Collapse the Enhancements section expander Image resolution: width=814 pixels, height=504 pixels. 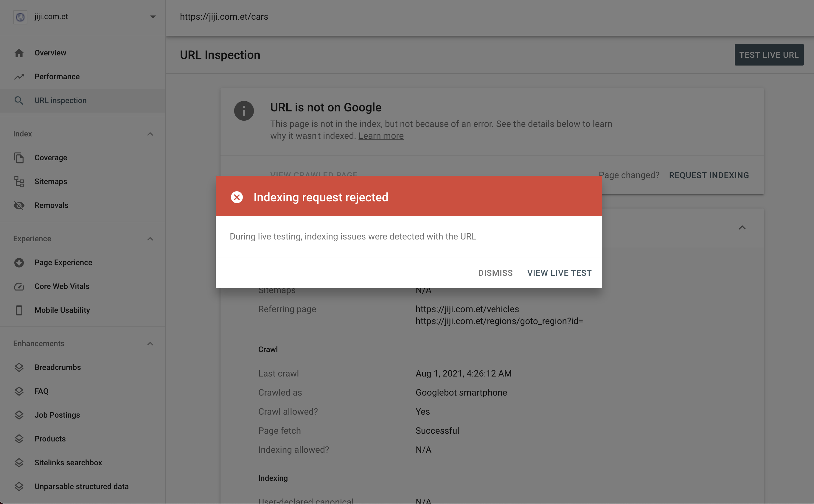[150, 343]
